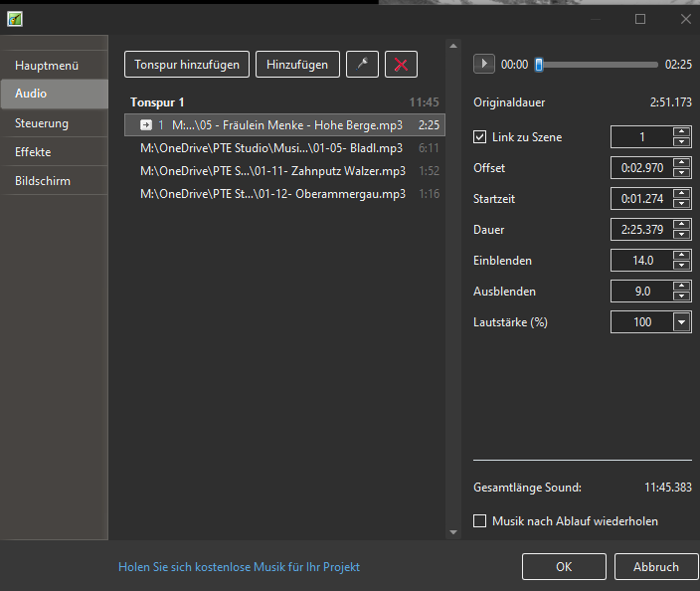Decrease Ausblenden fade-out with the down arrow
Viewport: 700px width, 591px height.
681,296
